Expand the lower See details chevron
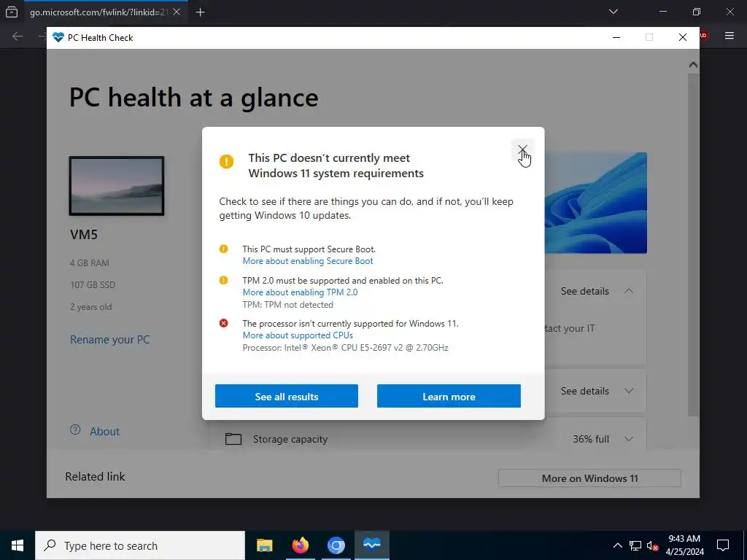 [629, 391]
